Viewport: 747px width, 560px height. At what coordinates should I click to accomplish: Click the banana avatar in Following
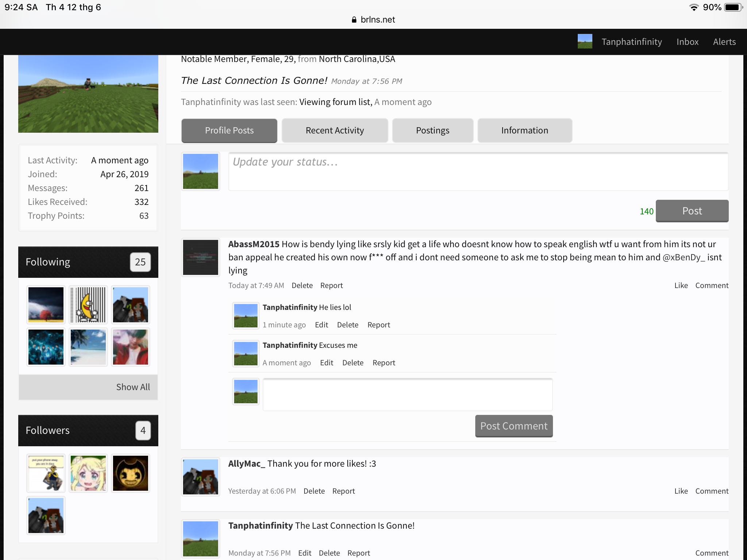(x=88, y=305)
